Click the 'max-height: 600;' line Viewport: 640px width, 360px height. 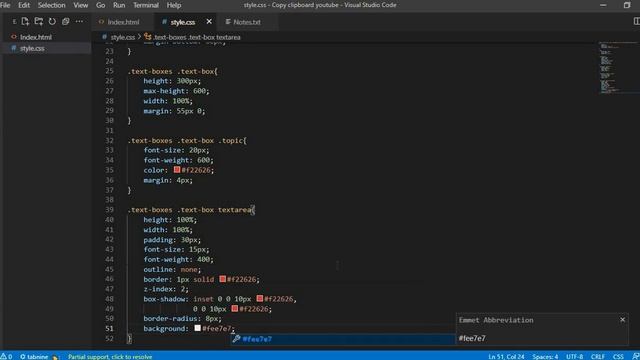click(x=176, y=91)
